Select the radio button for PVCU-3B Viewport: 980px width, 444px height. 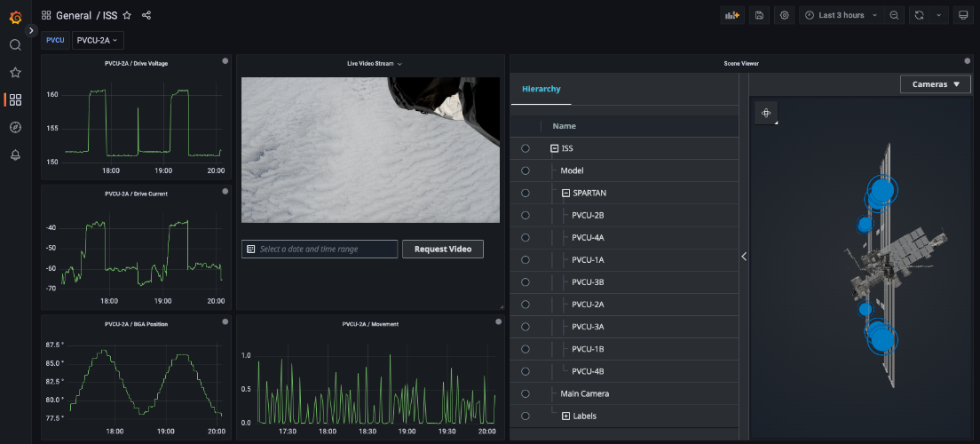pos(525,282)
